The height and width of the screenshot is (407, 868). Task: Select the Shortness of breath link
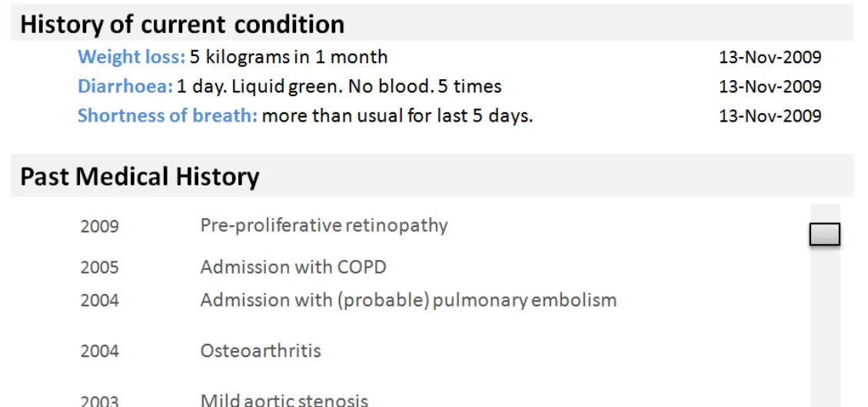(167, 116)
